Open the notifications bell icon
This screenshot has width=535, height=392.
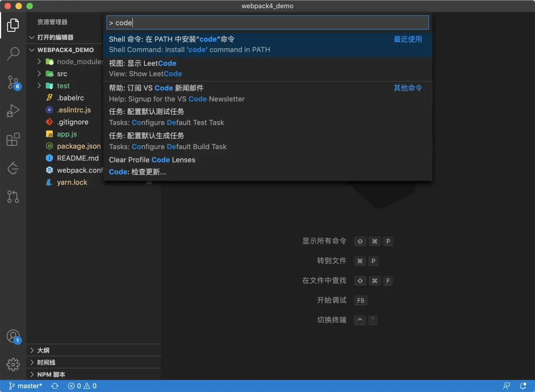(523, 386)
